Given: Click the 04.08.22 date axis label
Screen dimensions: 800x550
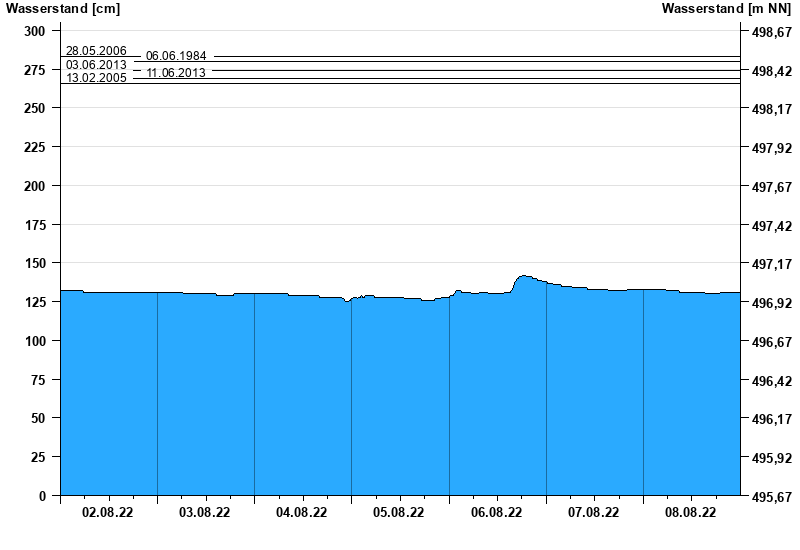Looking at the screenshot, I should [x=302, y=513].
